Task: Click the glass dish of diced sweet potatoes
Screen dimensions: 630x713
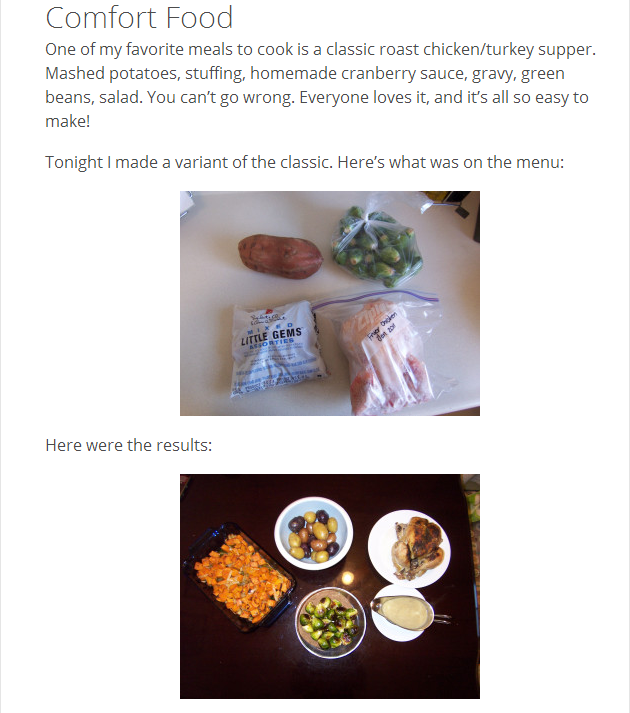Action: pos(240,577)
